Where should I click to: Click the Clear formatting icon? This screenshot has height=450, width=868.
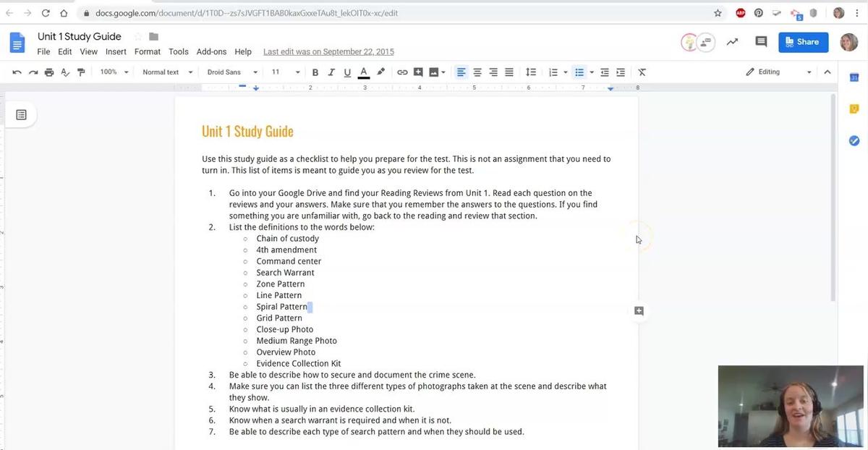[642, 72]
